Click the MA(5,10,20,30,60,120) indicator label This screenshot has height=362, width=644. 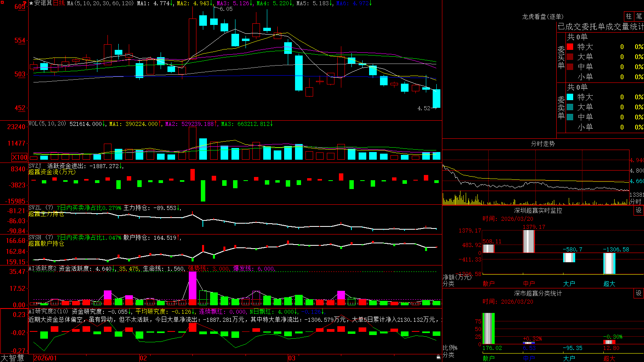100,3
